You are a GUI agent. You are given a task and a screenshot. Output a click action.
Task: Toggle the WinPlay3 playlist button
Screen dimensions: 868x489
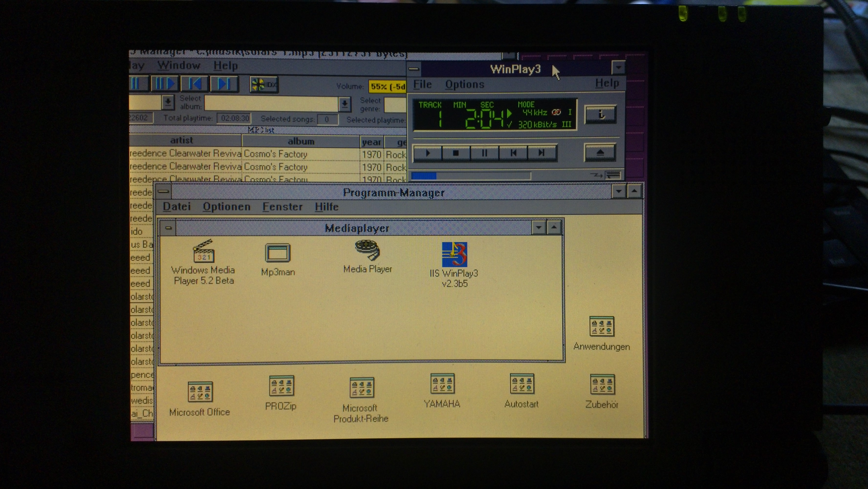[x=613, y=175]
